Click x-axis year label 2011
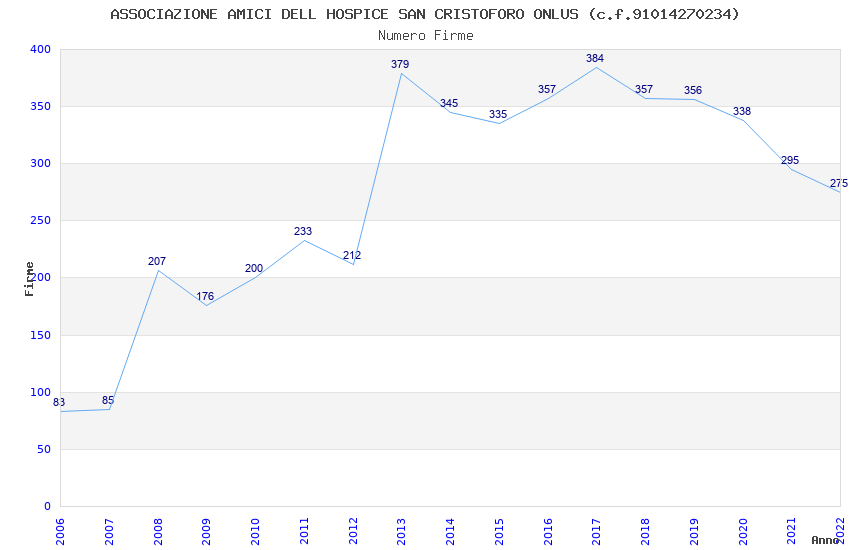Viewport: 850px width, 550px height. pyautogui.click(x=304, y=532)
